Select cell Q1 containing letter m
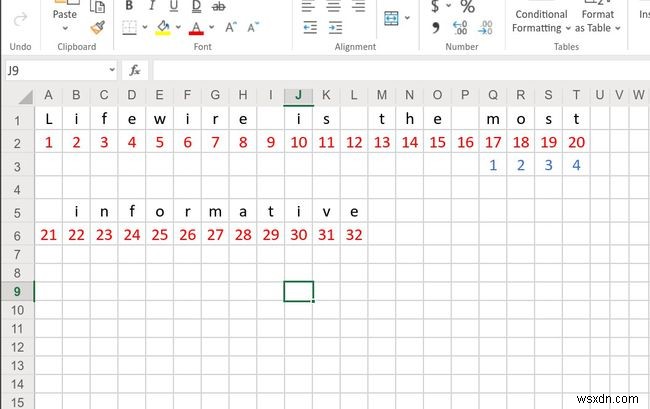The width and height of the screenshot is (650, 409). (x=493, y=119)
